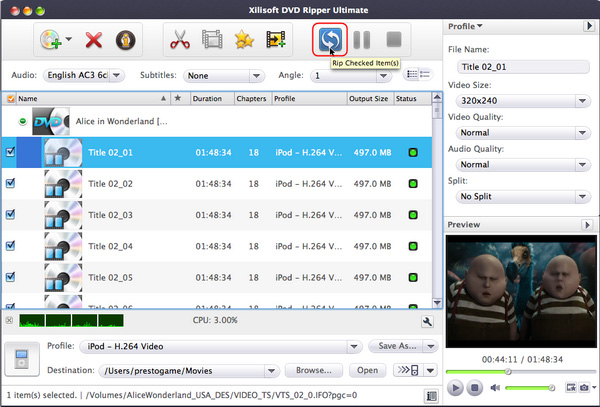Start ripping with Rip Checked Items button

[330, 39]
